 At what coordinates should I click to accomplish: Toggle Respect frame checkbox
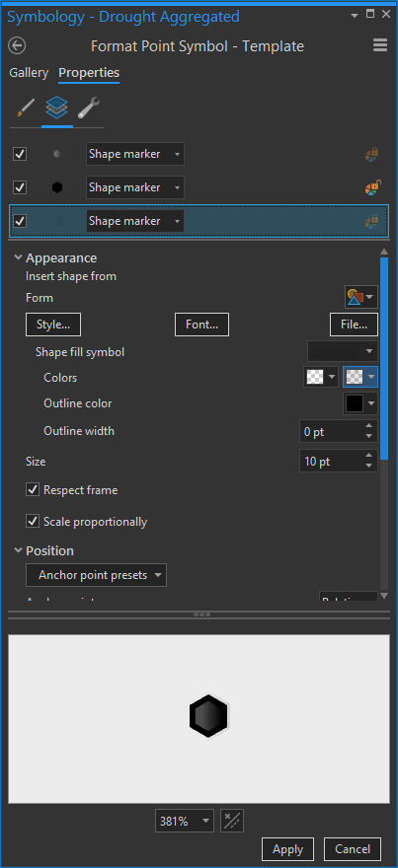33,490
